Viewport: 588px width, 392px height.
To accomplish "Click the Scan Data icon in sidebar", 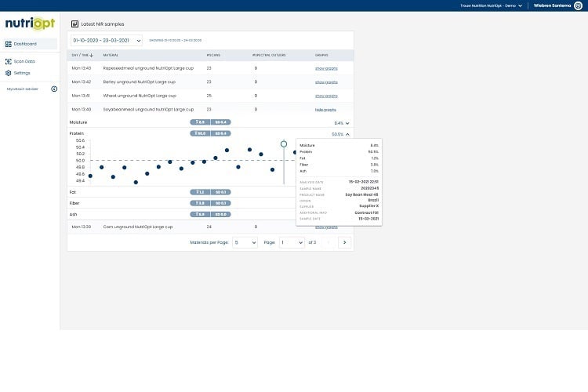I will (x=9, y=61).
